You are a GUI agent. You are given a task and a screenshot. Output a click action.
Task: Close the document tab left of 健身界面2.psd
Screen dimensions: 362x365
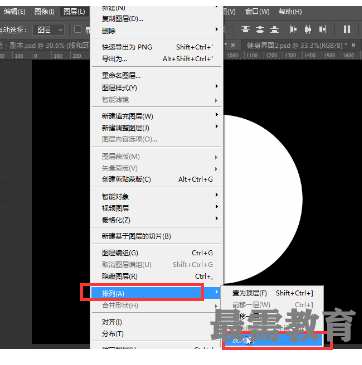(x=233, y=45)
